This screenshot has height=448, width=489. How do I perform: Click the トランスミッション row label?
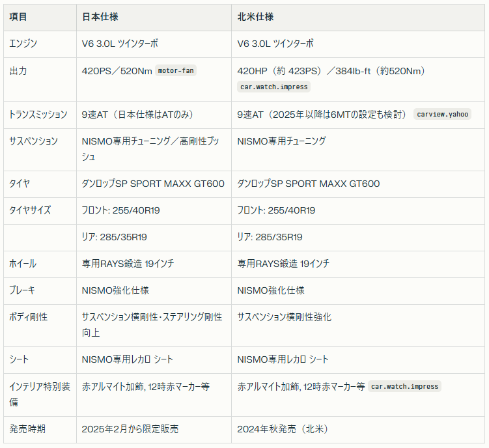coord(38,114)
